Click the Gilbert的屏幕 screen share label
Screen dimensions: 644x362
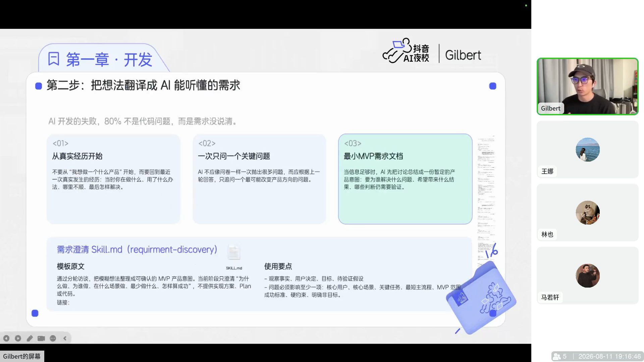click(22, 356)
